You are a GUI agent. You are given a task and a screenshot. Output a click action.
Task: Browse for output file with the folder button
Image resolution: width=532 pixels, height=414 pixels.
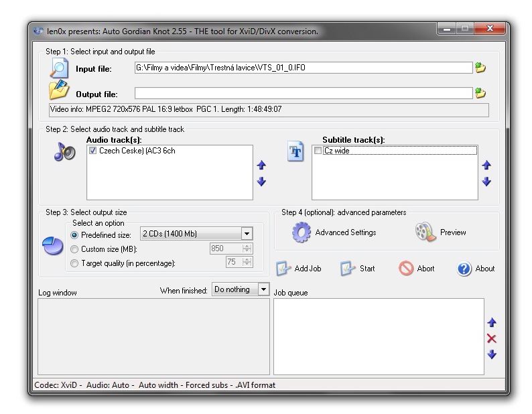click(x=480, y=93)
